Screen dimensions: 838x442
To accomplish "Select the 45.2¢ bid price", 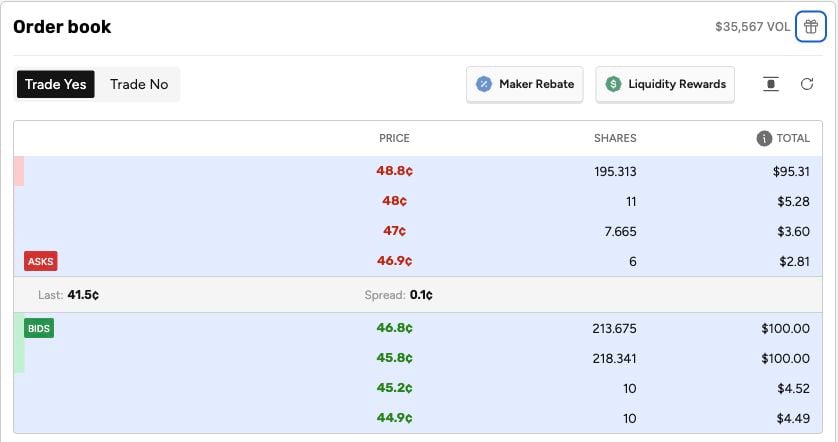I will click(394, 387).
